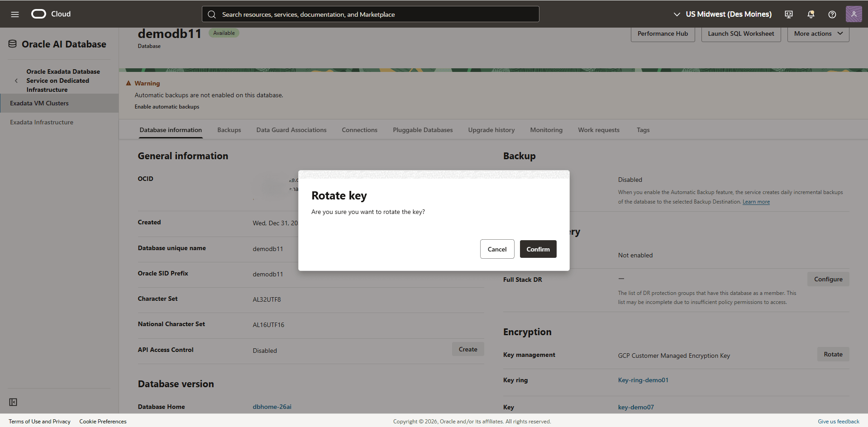This screenshot has width=868, height=427.
Task: Click the search magnifier icon
Action: pos(212,14)
